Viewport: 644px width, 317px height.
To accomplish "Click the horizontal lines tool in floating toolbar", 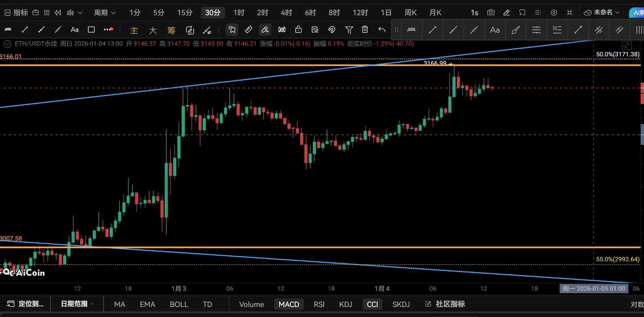I will click(x=536, y=30).
